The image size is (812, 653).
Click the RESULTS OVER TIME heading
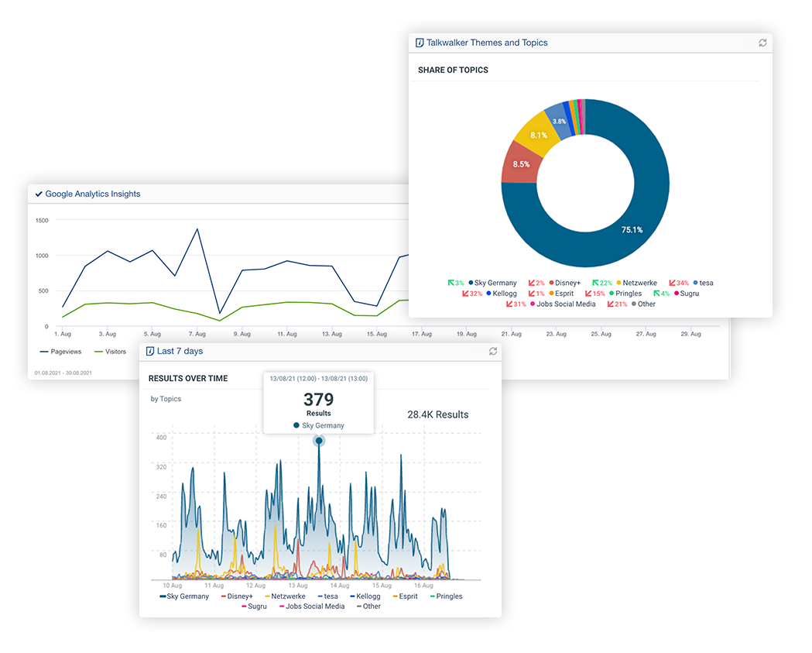(x=188, y=378)
